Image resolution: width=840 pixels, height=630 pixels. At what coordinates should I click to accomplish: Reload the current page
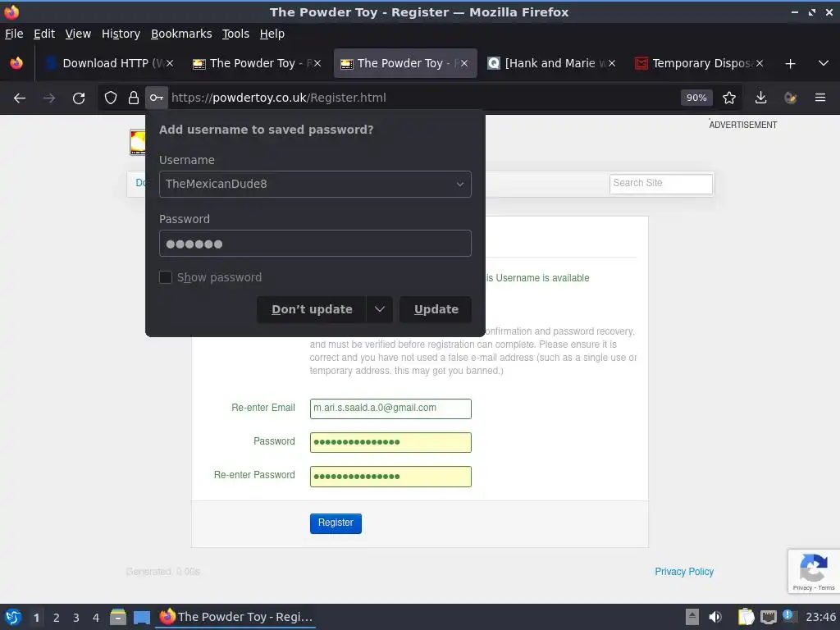(79, 98)
